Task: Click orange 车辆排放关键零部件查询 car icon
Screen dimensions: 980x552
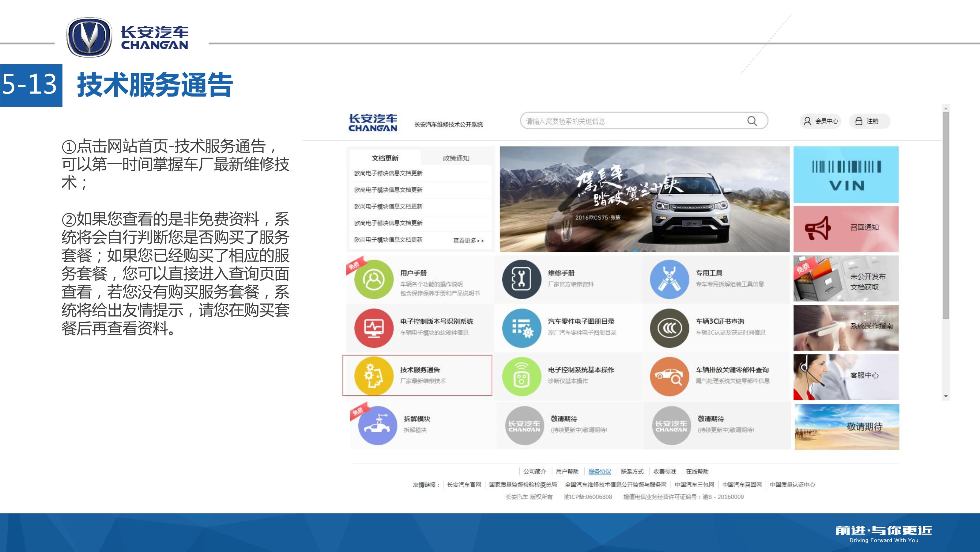Action: pyautogui.click(x=669, y=376)
